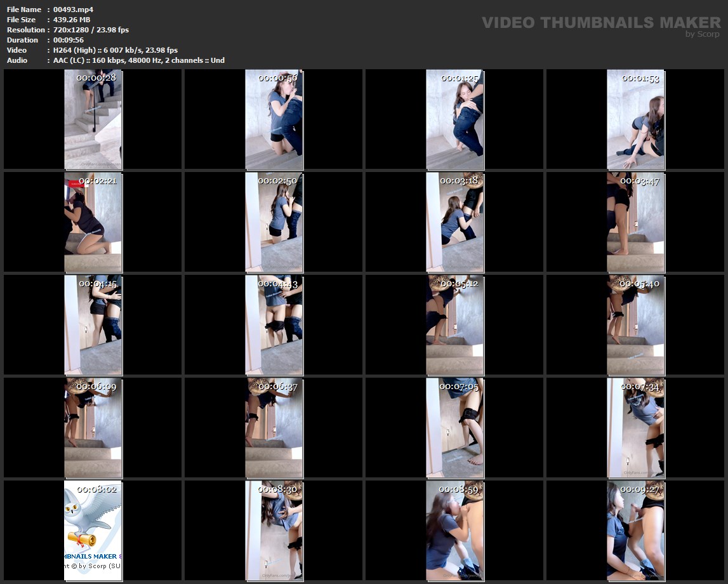Click the Video Thumbnails Maker owl logo frame
Screen dimensions: 728x584
pyautogui.click(x=93, y=530)
